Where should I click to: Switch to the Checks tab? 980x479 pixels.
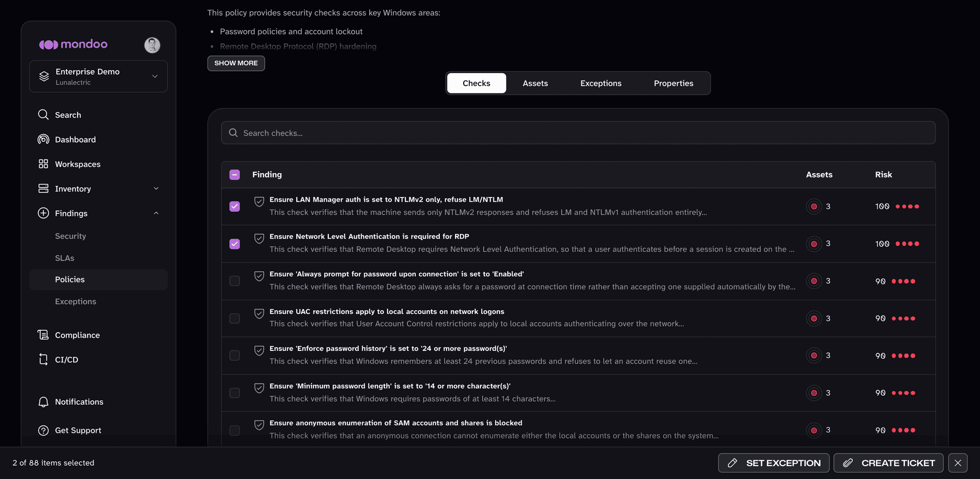coord(476,83)
